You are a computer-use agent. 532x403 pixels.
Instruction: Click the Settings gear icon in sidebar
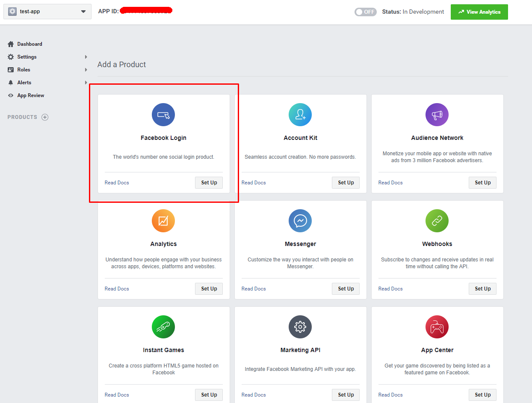point(11,57)
